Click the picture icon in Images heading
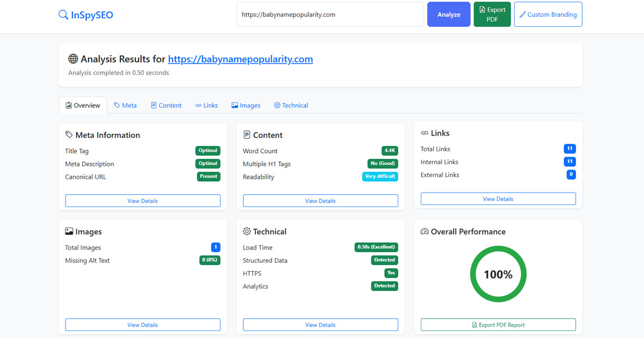 point(69,231)
